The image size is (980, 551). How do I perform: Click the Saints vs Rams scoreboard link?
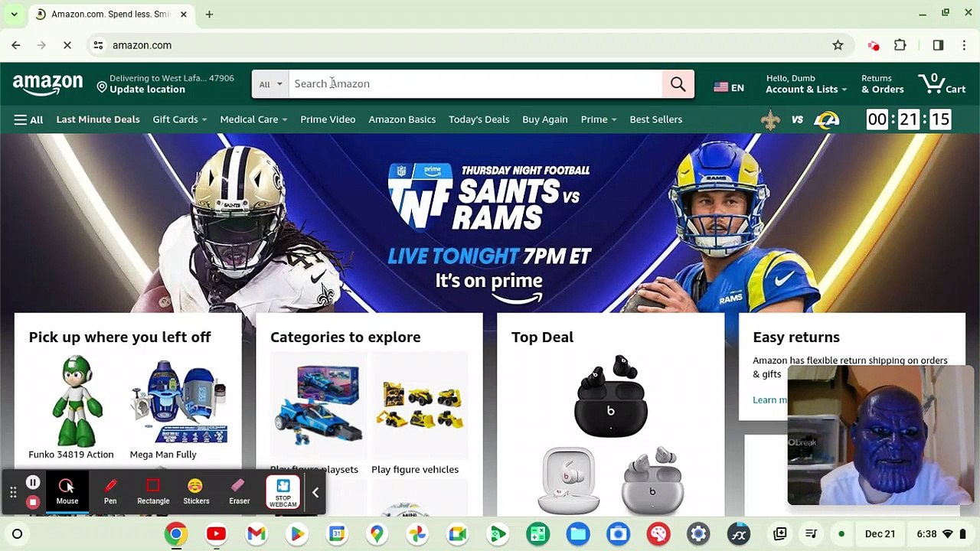click(x=855, y=119)
